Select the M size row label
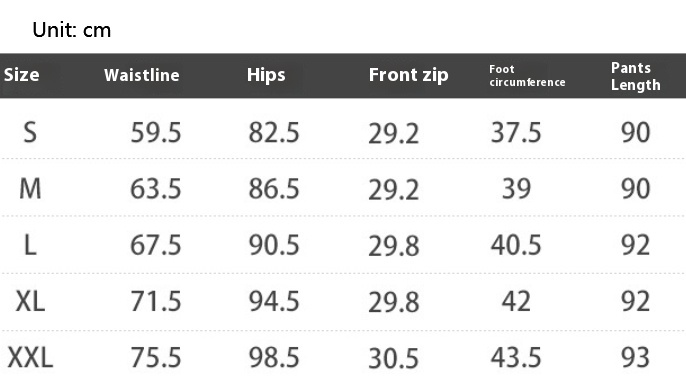Screen dimensions: 686x390 point(30,189)
